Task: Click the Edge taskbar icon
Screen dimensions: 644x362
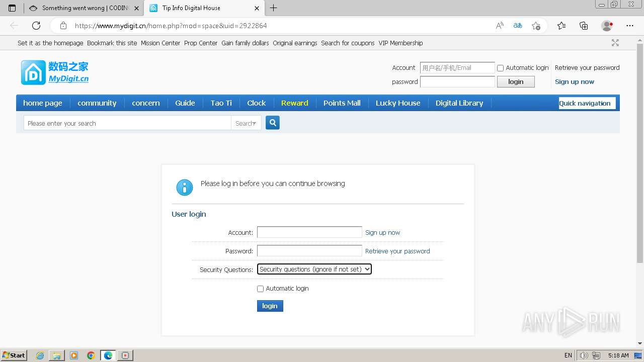Action: [x=108, y=355]
